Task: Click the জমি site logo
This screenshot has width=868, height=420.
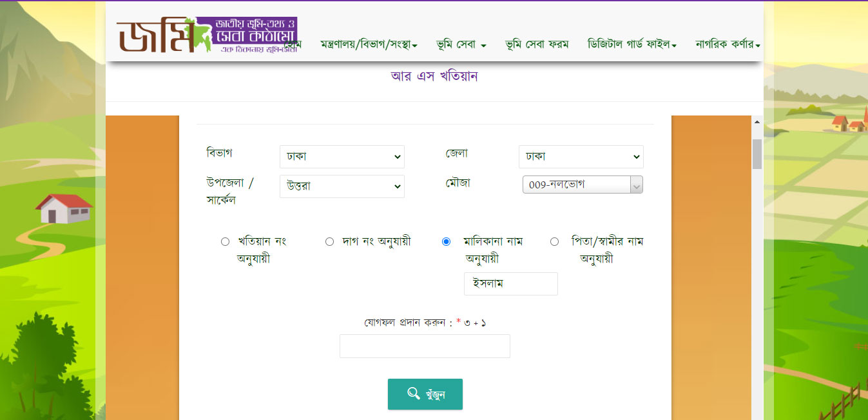Action: pos(206,35)
